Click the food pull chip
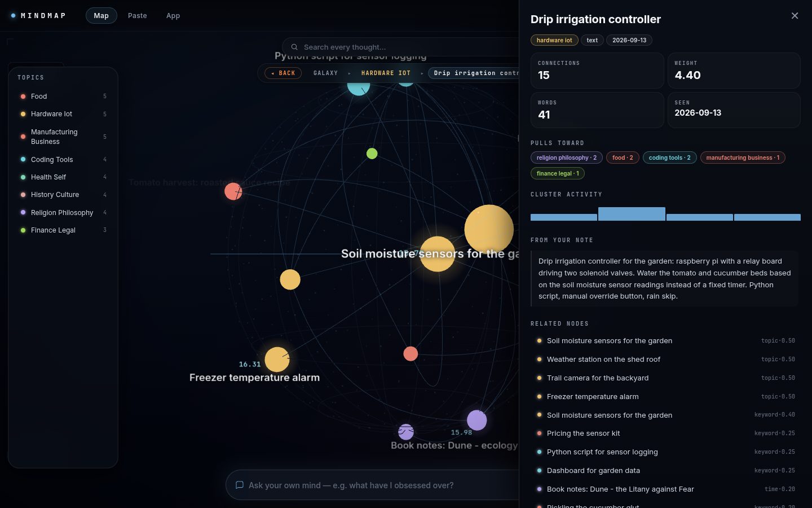812x508 pixels. (623, 157)
